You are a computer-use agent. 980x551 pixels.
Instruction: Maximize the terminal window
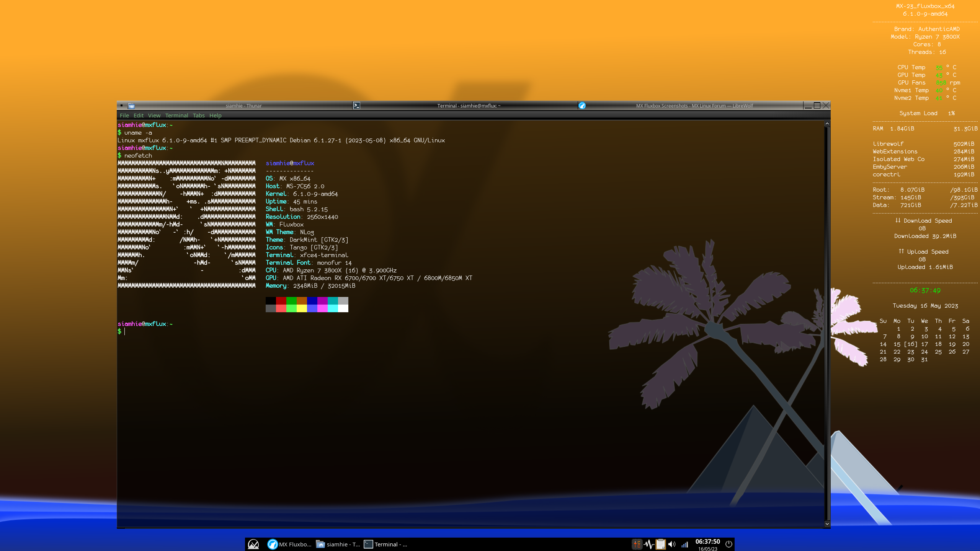tap(817, 106)
